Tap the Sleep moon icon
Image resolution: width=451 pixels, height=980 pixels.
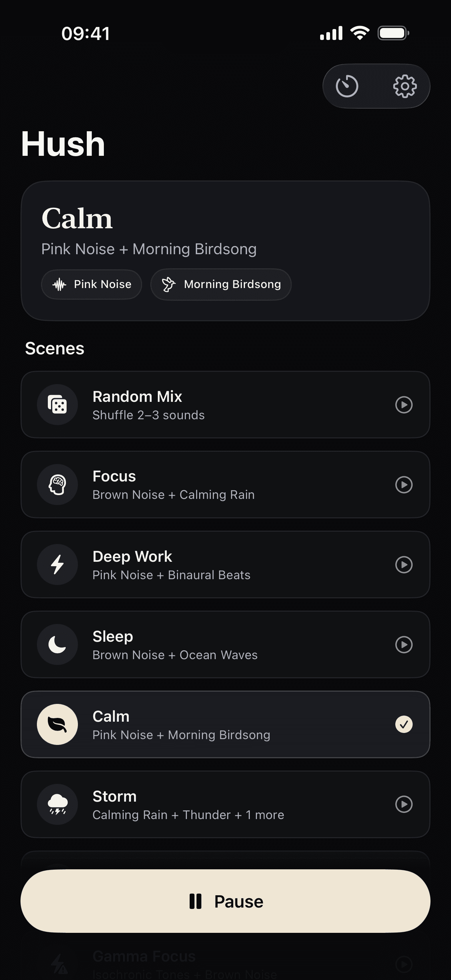57,644
